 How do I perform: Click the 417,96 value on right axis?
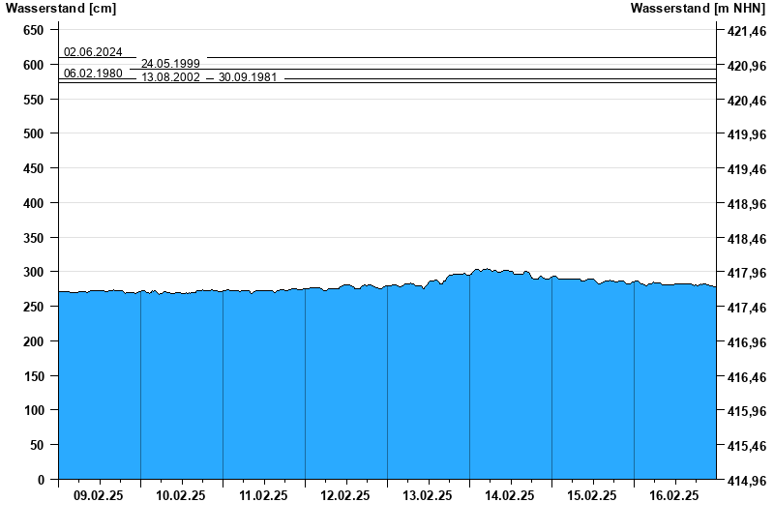pos(746,273)
